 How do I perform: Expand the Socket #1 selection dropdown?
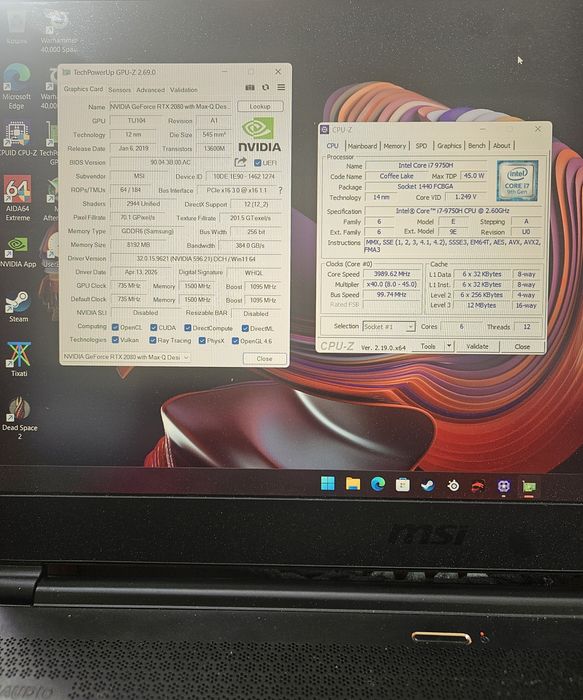point(410,327)
